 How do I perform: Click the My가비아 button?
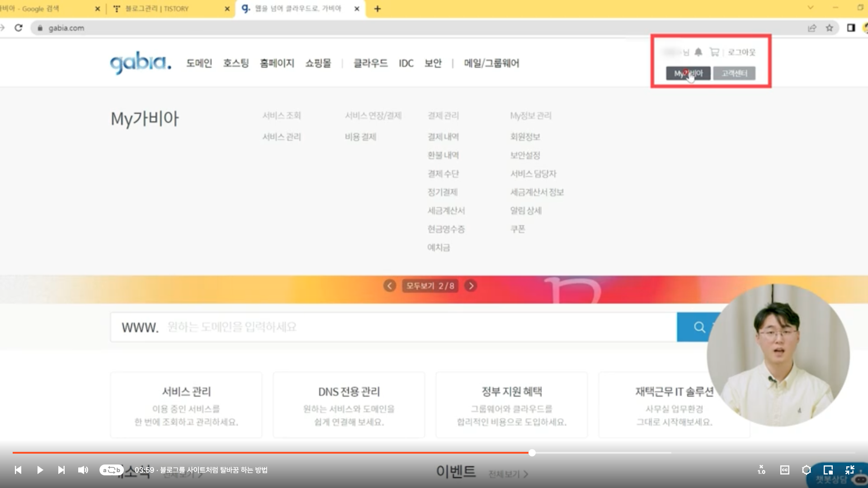(x=688, y=73)
